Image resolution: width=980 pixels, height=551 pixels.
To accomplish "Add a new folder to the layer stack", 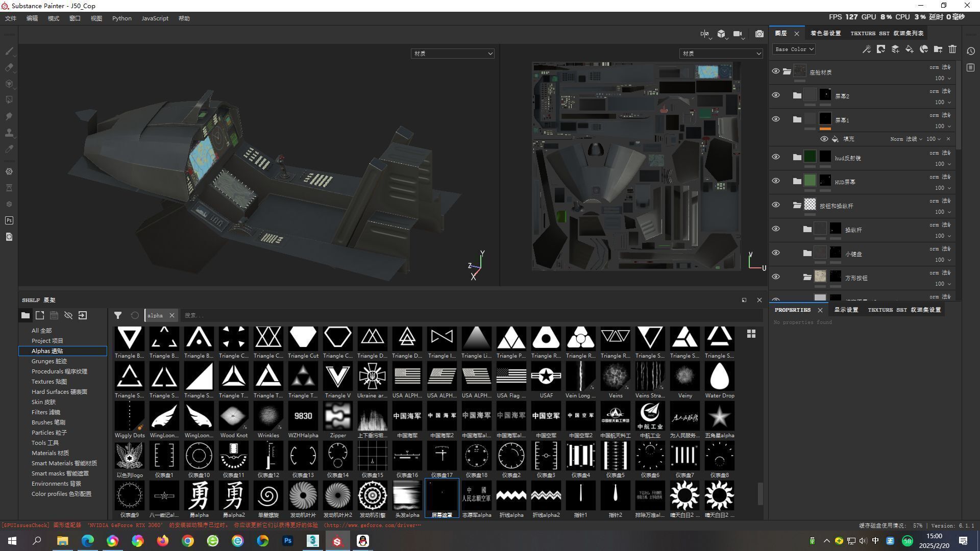I will click(x=938, y=49).
